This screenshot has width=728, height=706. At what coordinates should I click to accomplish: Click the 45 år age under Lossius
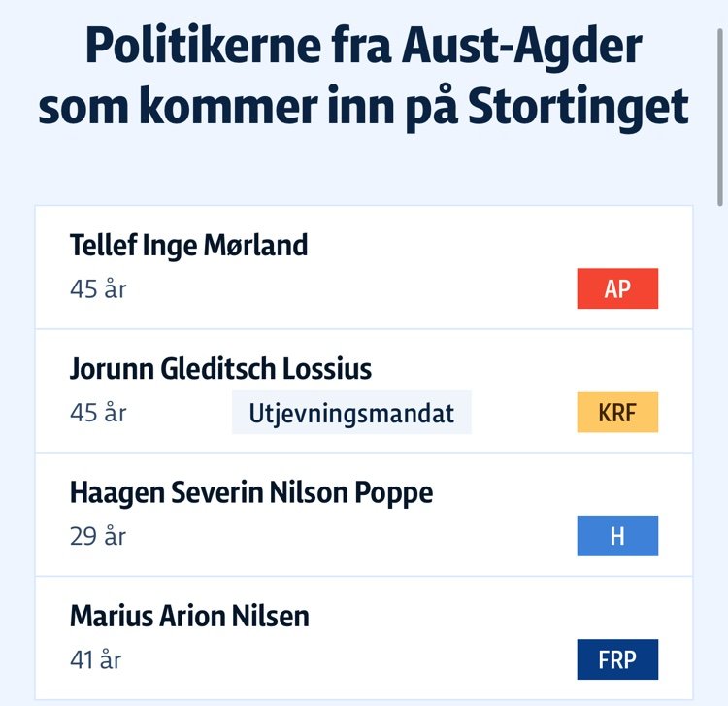click(98, 413)
